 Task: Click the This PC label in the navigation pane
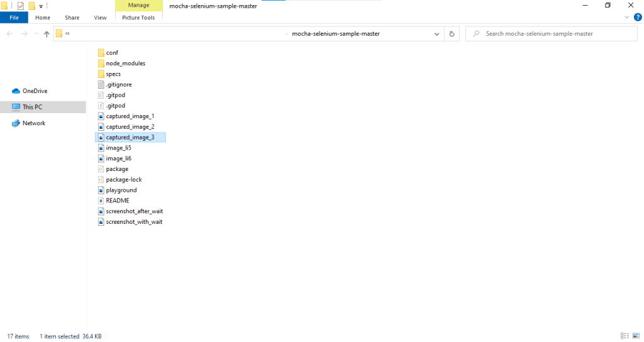point(32,107)
